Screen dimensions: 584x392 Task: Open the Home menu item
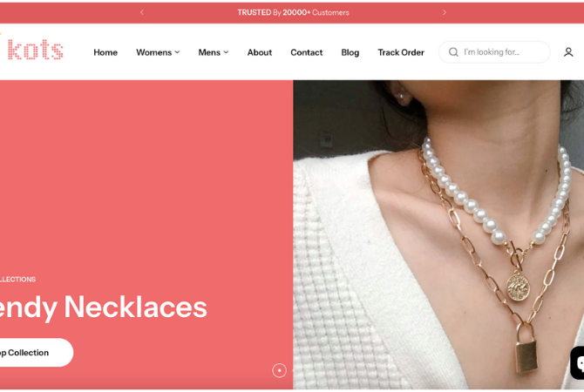tap(105, 52)
